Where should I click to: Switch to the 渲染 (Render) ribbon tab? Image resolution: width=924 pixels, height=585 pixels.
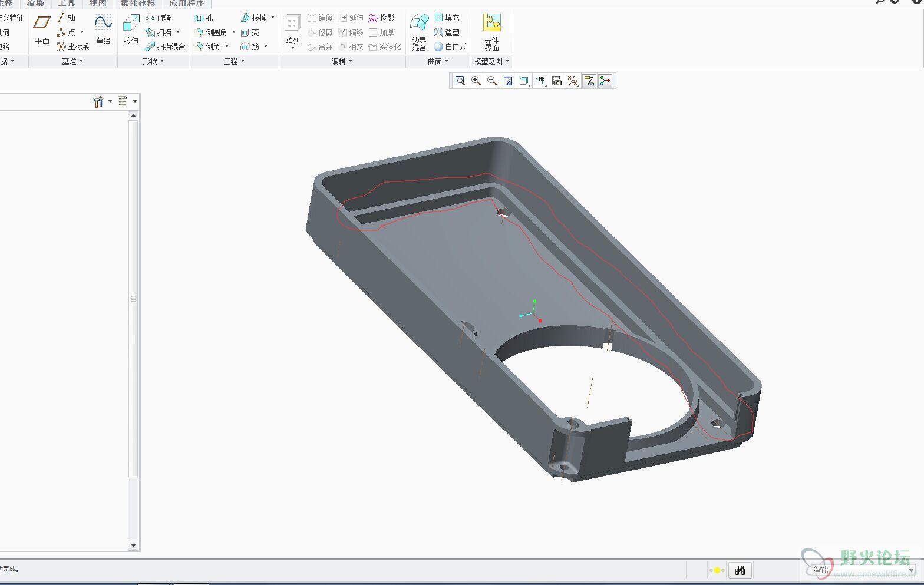tap(35, 4)
